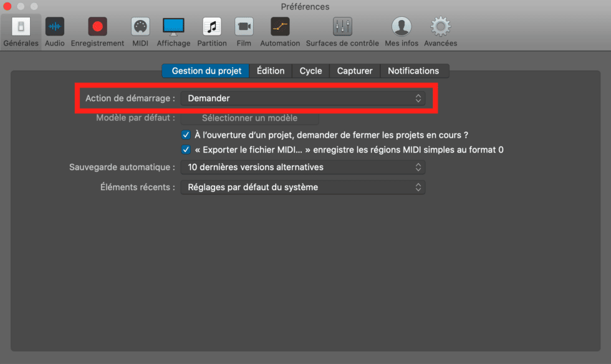Open the MIDI preferences pane
This screenshot has width=611, height=364.
click(140, 32)
